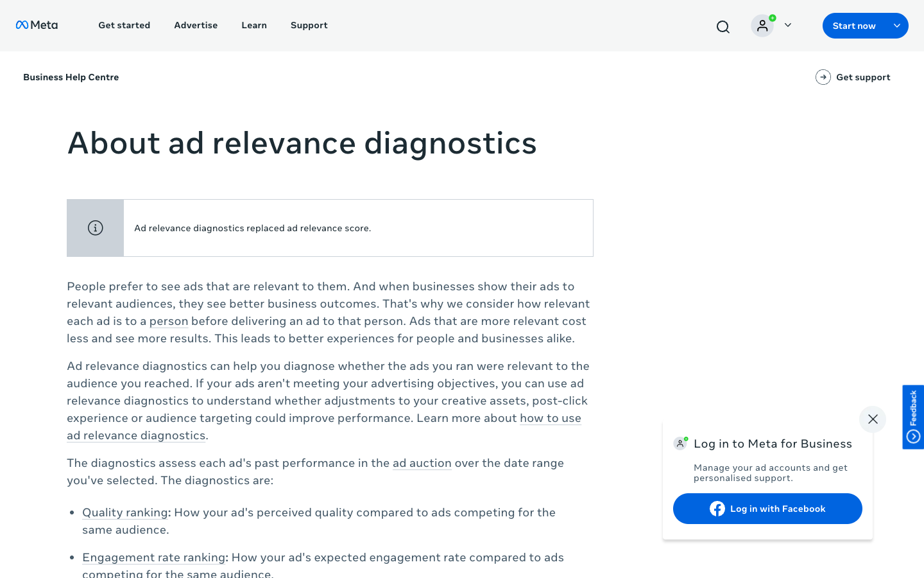Click the Feedback tab arrow icon
Image resolution: width=924 pixels, height=578 pixels.
(914, 437)
